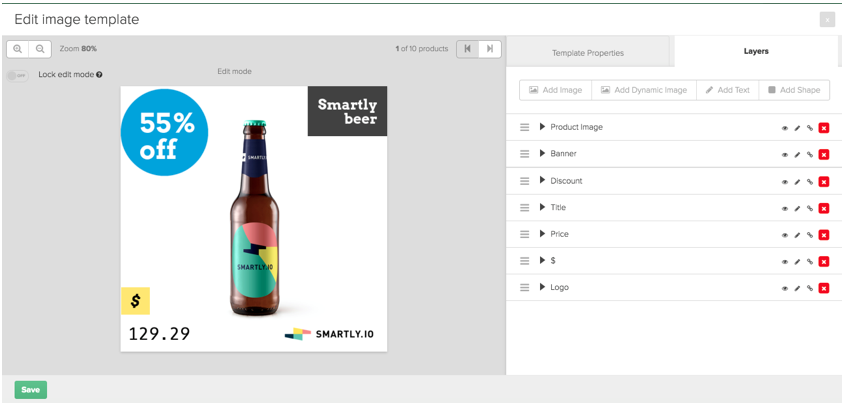Select the yellow $ square on canvas
Viewport: 845px width, 403px height.
135,301
